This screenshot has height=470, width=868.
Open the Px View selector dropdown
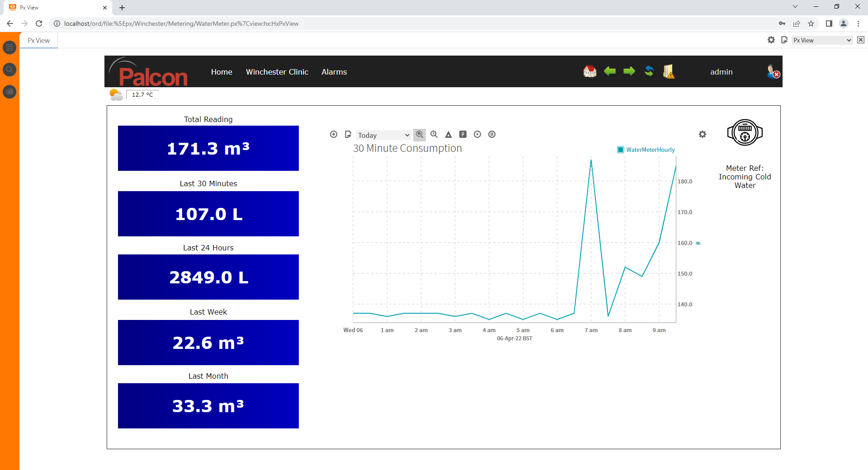(822, 40)
